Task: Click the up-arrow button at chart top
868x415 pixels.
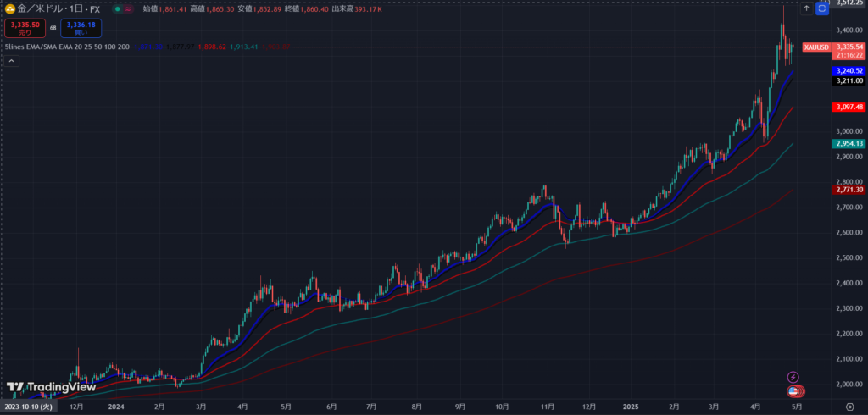Action: pos(807,8)
